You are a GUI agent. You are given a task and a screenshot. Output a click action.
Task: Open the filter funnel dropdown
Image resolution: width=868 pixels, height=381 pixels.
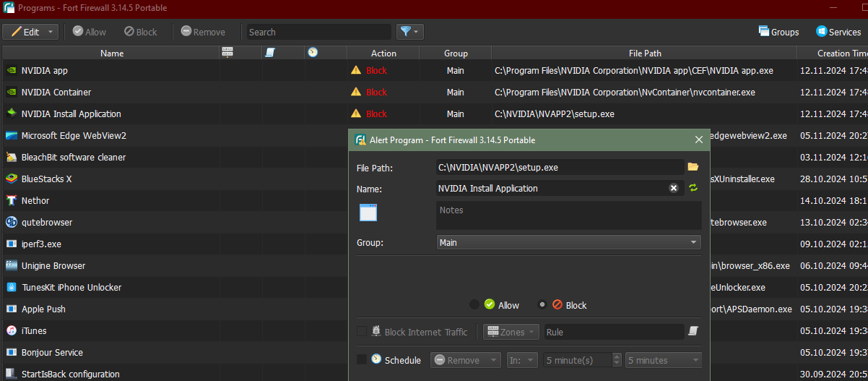[409, 32]
